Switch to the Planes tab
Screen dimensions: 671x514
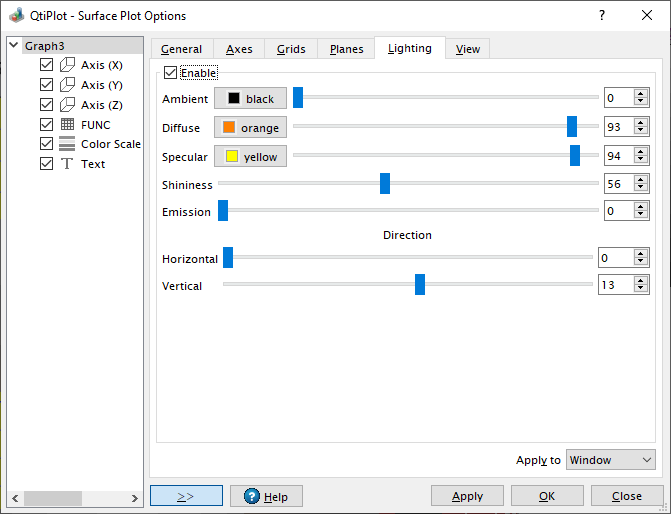point(346,49)
